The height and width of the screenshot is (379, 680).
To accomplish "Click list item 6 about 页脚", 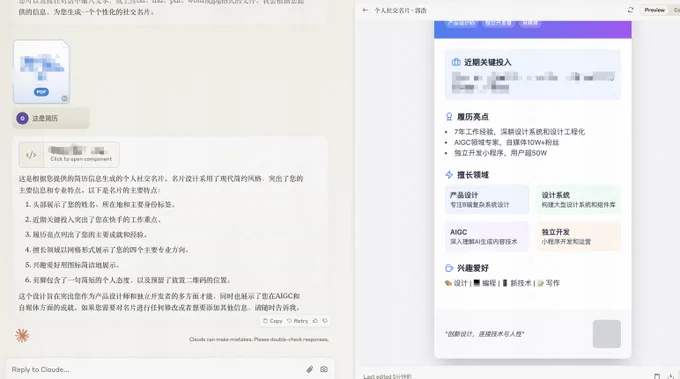I will 128,280.
